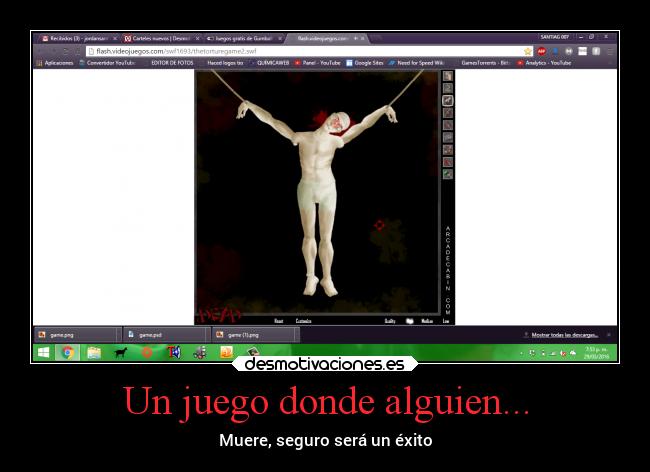The image size is (650, 472).
Task: Open Chrome from the Windows taskbar
Action: [x=67, y=352]
